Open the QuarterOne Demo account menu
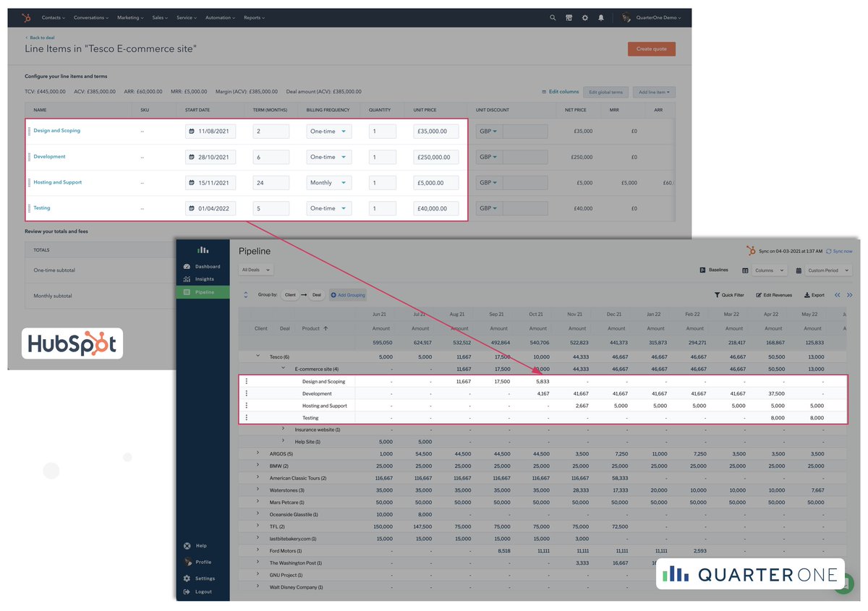This screenshot has width=868, height=611. [651, 17]
